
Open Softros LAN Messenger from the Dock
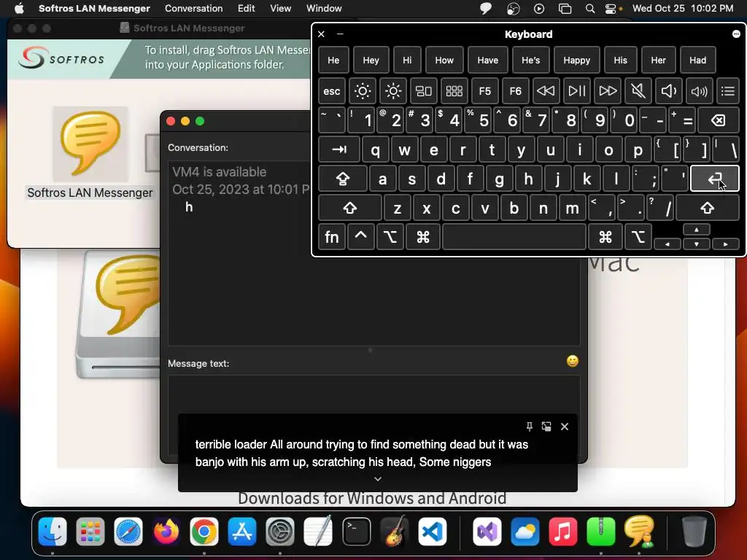point(639,532)
